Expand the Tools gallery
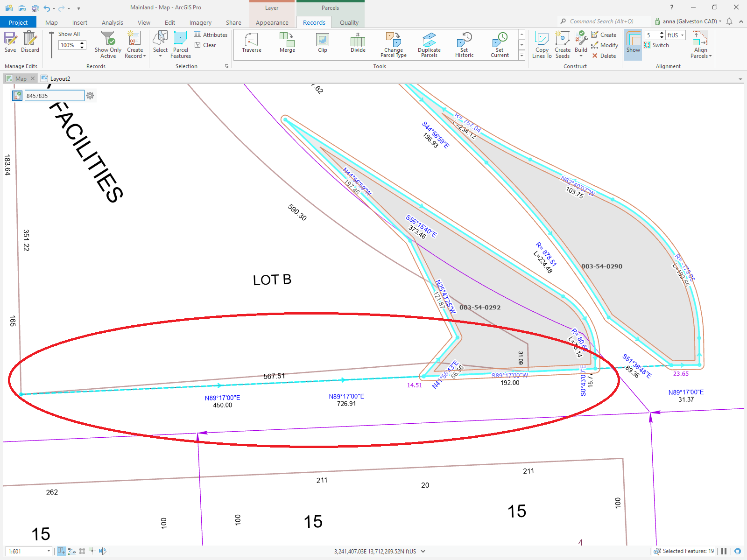Screen dimensions: 747x560 pos(522,56)
